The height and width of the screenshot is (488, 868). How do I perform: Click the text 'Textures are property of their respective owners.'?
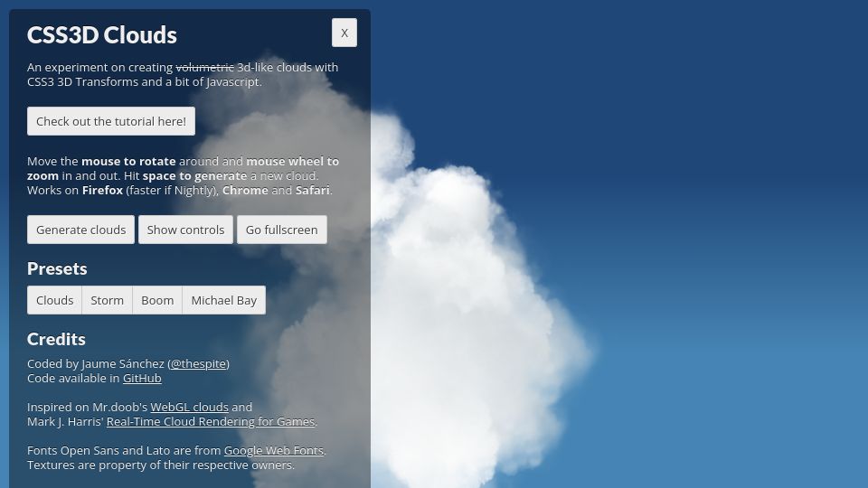(161, 465)
